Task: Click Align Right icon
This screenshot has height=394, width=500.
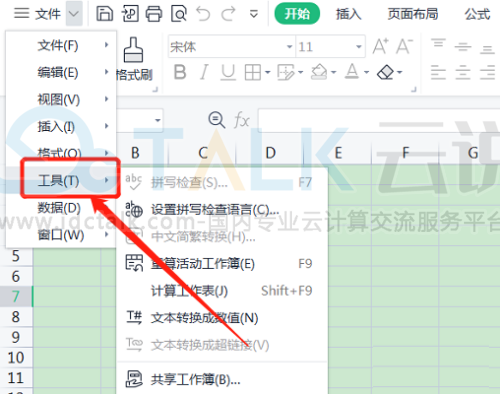Action: pyautogui.click(x=487, y=72)
